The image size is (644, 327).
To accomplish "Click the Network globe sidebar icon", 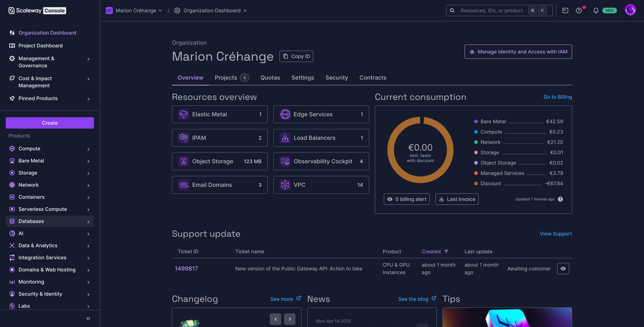I will (12, 185).
